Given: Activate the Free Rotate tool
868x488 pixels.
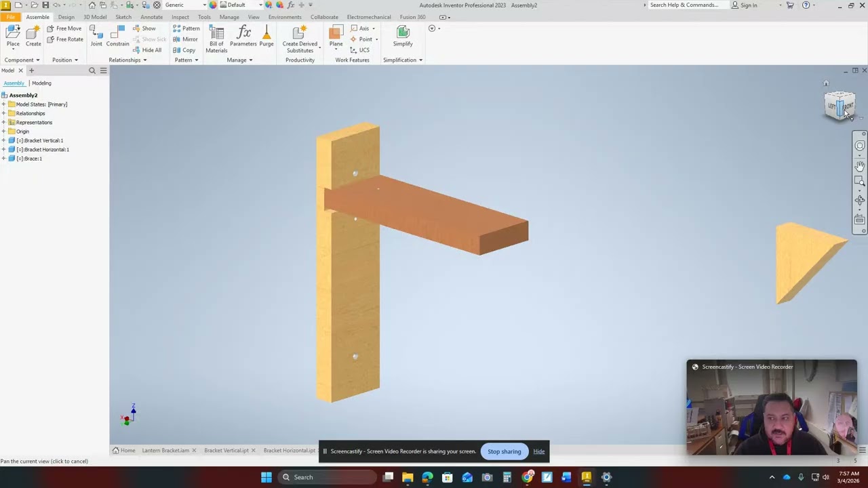Looking at the screenshot, I should pyautogui.click(x=65, y=39).
